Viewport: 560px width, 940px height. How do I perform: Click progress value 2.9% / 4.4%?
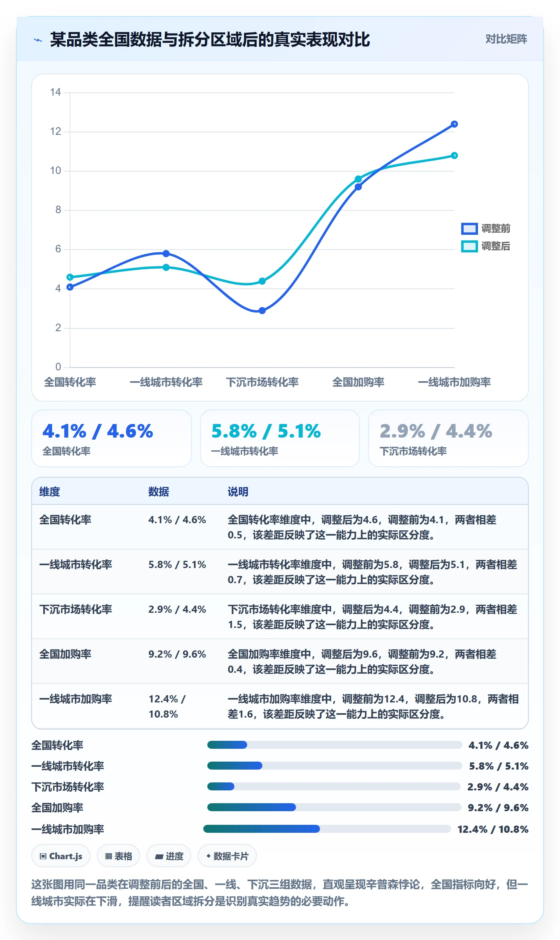point(498,787)
